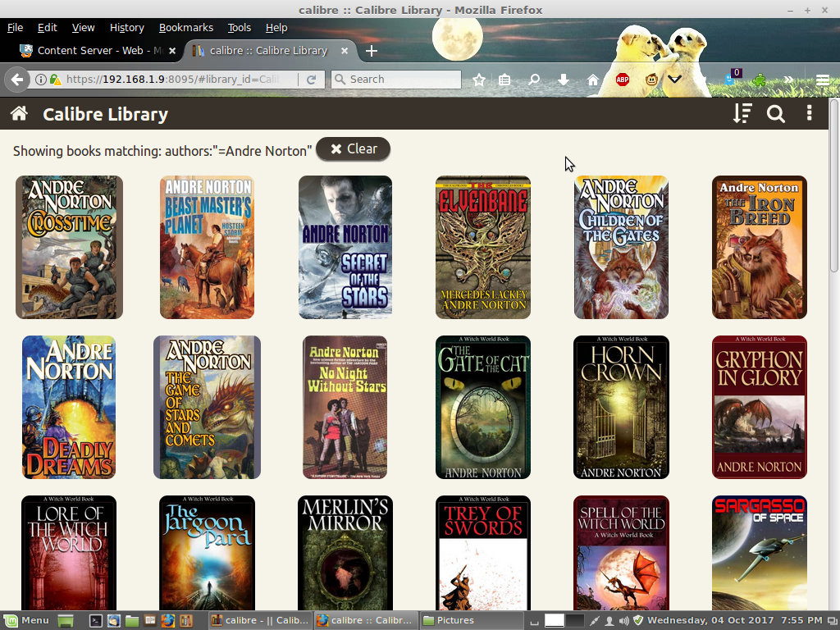Click the green puzzle piece extension icon
The height and width of the screenshot is (630, 840).
pyautogui.click(x=759, y=80)
